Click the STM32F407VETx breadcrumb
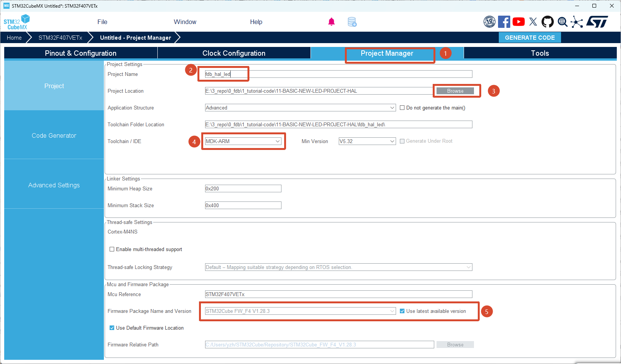The height and width of the screenshot is (364, 621). (60, 37)
